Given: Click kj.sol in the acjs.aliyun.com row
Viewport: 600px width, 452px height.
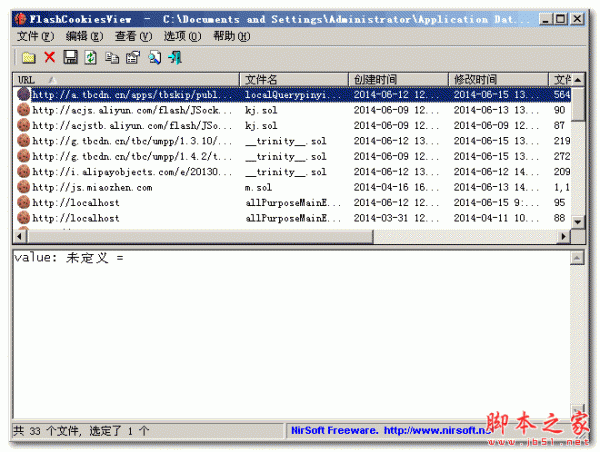Looking at the screenshot, I should click(x=261, y=110).
